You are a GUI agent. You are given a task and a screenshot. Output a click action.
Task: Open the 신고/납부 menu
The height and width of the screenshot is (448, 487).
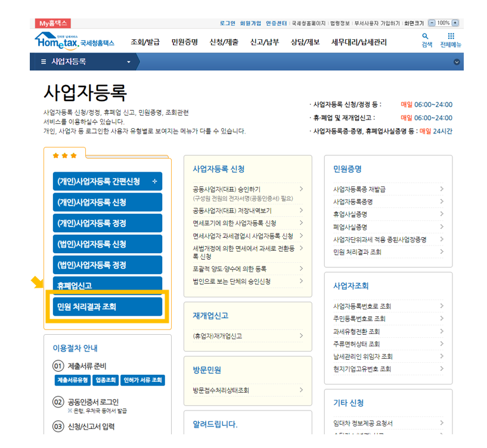tap(265, 42)
